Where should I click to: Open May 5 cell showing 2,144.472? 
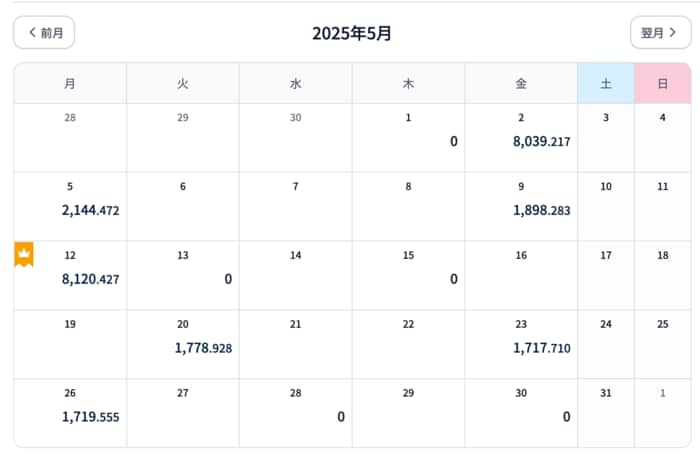tap(70, 207)
